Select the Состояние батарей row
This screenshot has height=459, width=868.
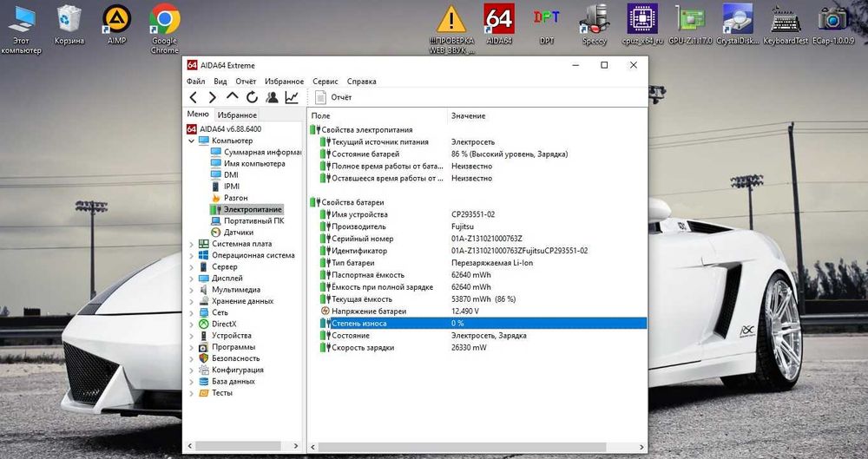pyautogui.click(x=477, y=154)
